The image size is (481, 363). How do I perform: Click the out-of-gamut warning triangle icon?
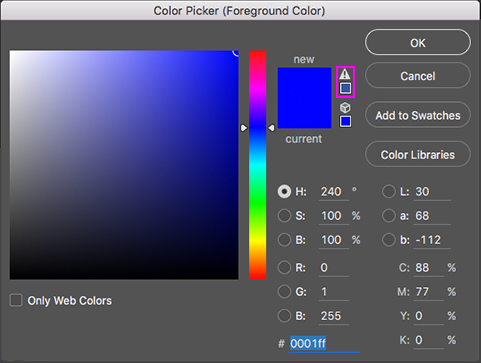click(x=345, y=74)
